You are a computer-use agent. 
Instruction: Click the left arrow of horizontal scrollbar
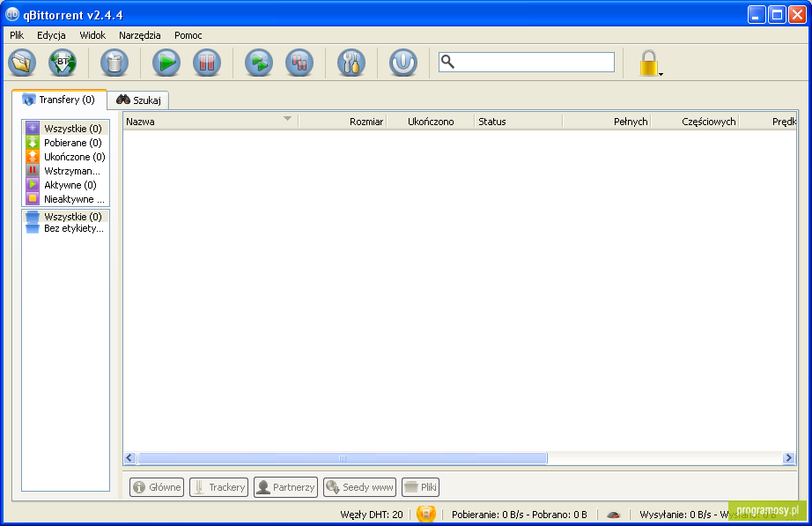130,457
